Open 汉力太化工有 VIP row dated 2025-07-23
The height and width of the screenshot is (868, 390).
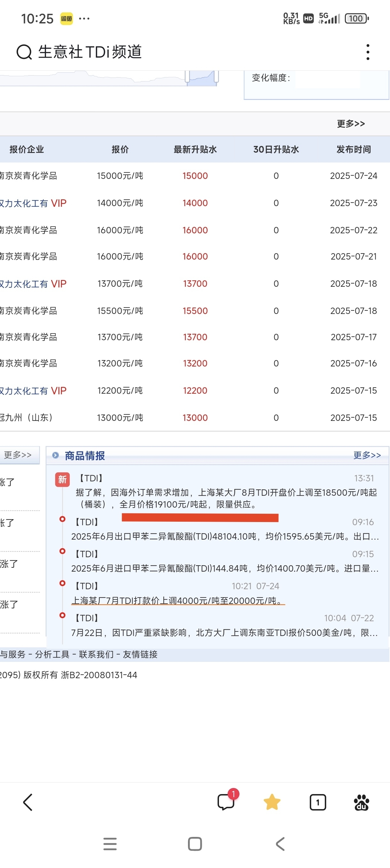tap(33, 203)
